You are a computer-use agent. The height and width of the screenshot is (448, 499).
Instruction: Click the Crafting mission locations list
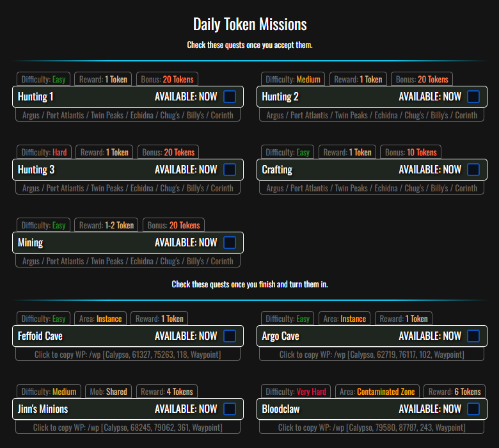372,188
